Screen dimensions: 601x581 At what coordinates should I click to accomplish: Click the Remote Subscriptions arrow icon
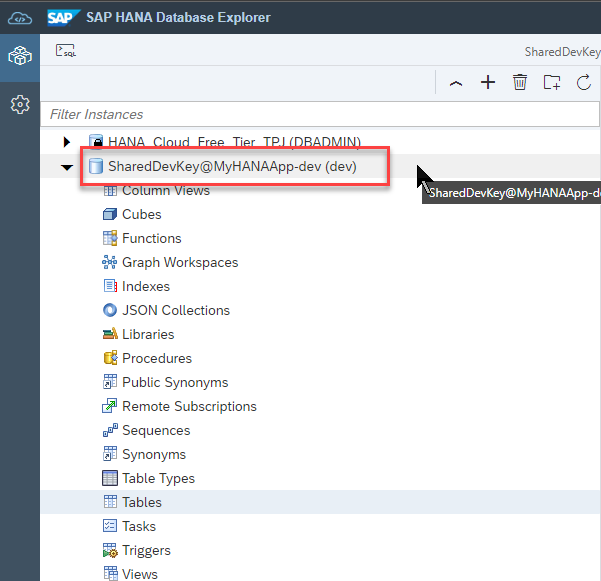point(110,406)
